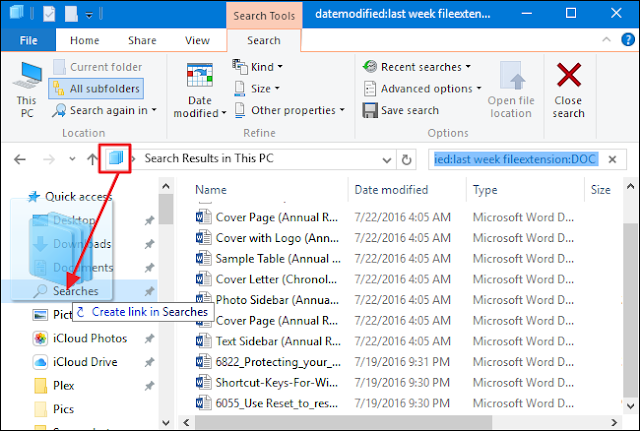Click file list horizontal scrollbar right arrow
This screenshot has height=431, width=640.
click(x=613, y=422)
